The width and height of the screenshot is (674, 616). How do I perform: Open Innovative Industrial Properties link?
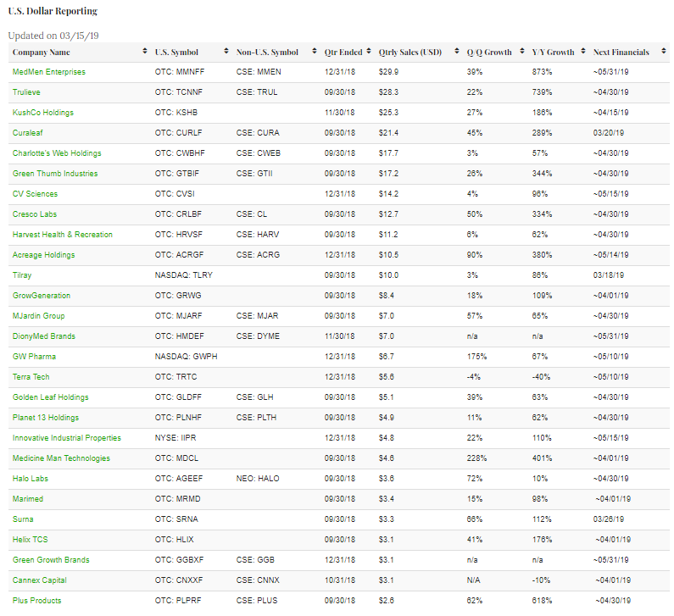[x=66, y=438]
